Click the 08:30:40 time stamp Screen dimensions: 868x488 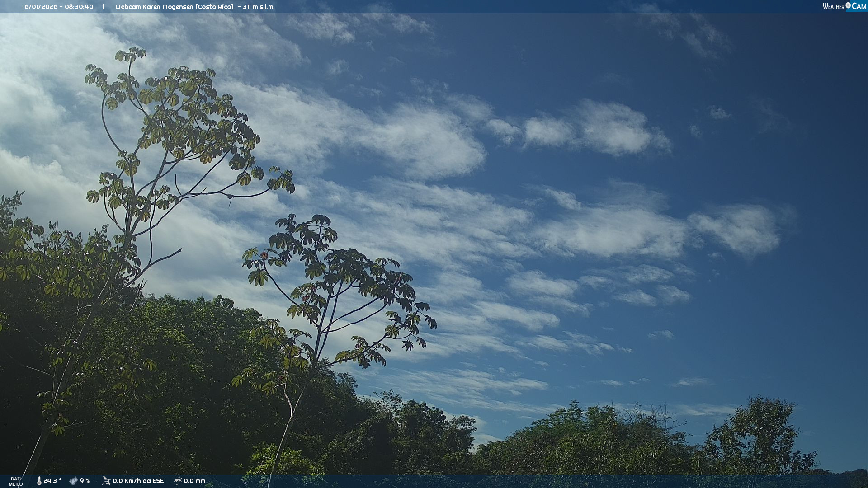(79, 7)
